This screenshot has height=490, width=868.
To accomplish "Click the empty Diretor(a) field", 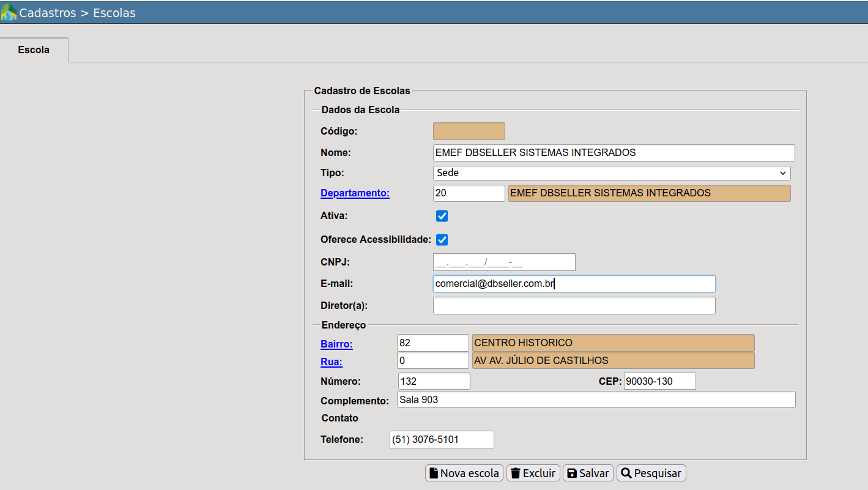I will [x=574, y=306].
